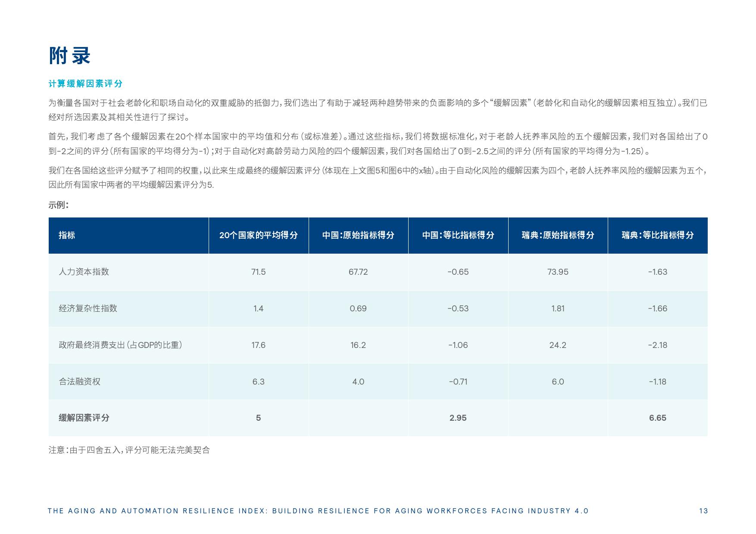Click the 附录 page heading
756x534 pixels.
(69, 56)
